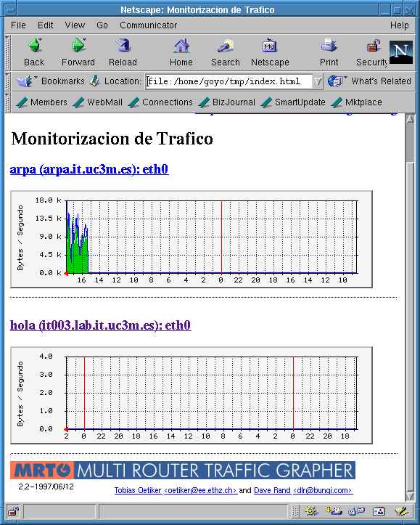Open the Mailbox component bar icon
420x525 pixels.
tap(334, 511)
